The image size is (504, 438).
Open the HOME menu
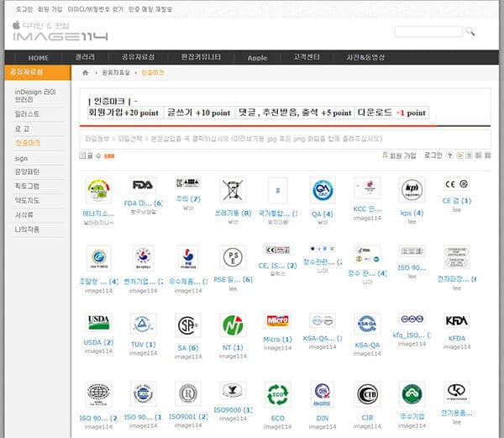(x=39, y=58)
